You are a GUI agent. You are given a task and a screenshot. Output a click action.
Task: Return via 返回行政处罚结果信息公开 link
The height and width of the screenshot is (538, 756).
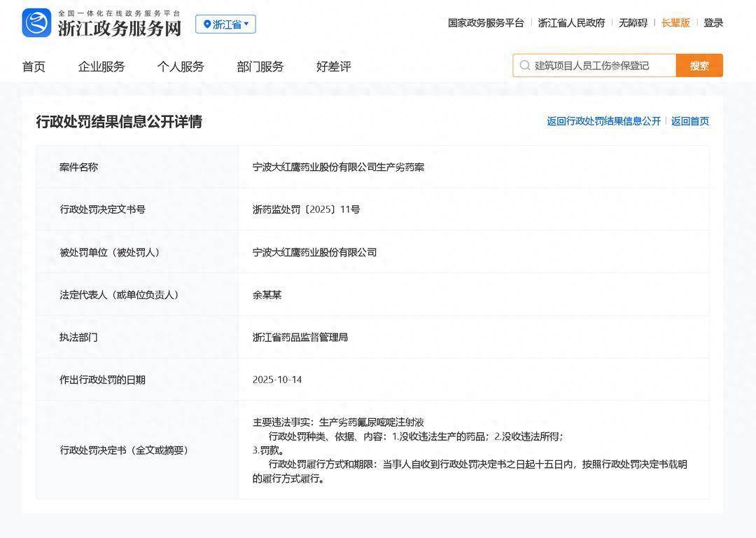click(603, 121)
